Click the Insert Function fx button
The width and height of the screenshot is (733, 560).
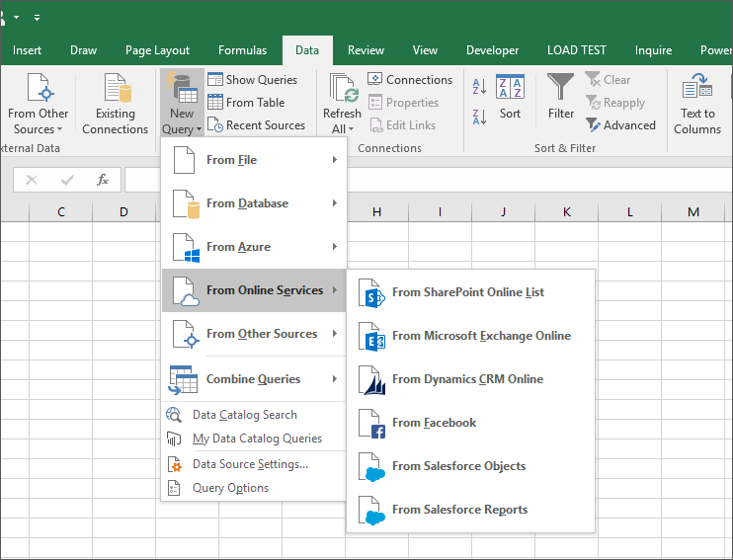point(103,180)
